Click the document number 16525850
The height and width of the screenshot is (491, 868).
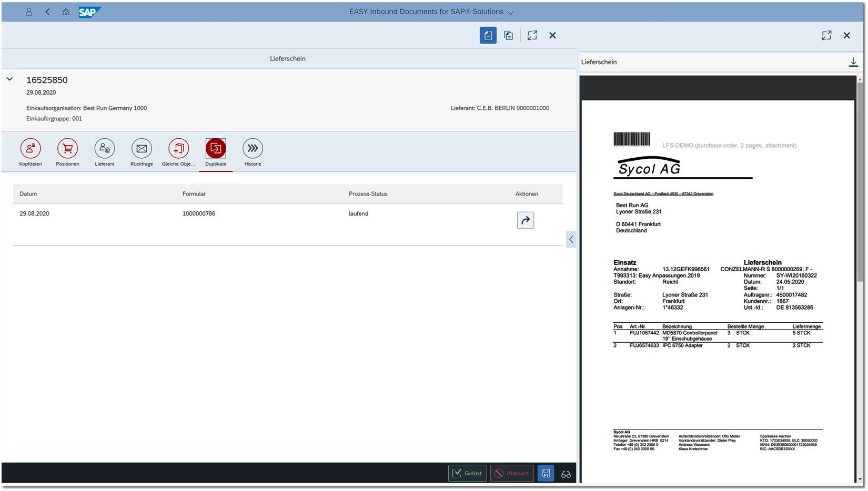(x=47, y=80)
